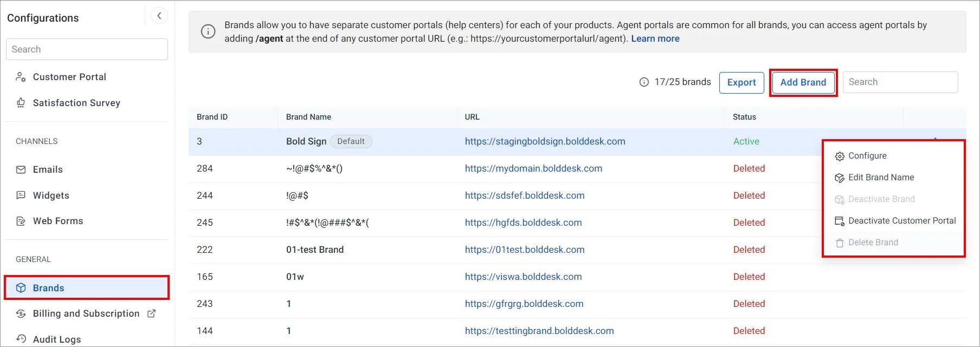The width and height of the screenshot is (980, 347).
Task: Collapse the Configurations sidebar with the chevron
Action: pyautogui.click(x=159, y=16)
